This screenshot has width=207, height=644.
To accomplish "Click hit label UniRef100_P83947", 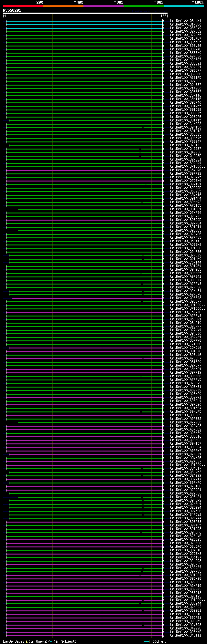I will (x=186, y=142).
